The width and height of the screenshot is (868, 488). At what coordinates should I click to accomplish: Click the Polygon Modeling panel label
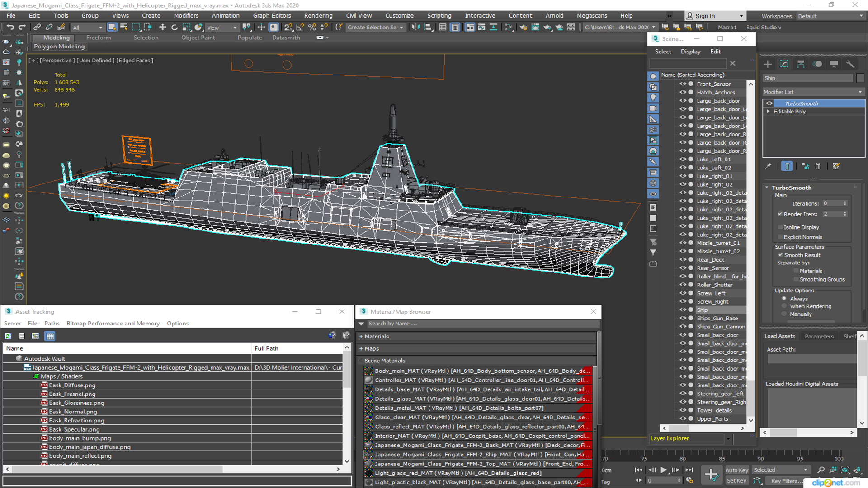click(x=59, y=47)
